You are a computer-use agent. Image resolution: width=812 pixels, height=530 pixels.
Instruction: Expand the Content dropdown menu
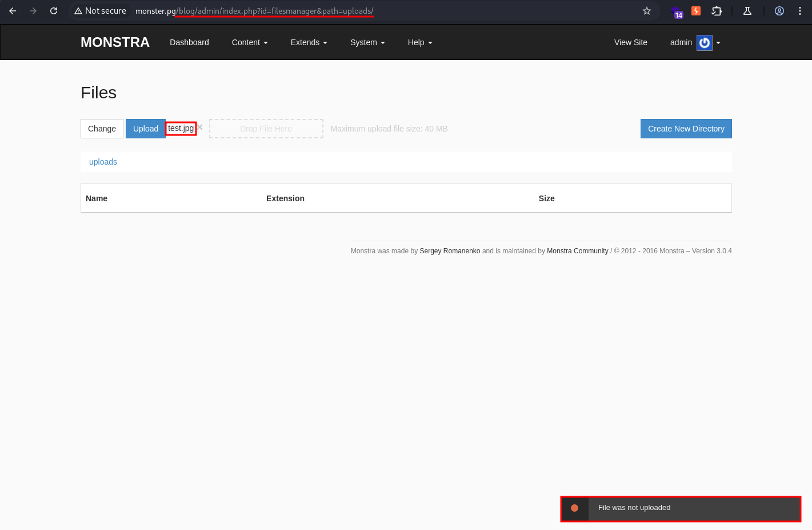click(250, 42)
